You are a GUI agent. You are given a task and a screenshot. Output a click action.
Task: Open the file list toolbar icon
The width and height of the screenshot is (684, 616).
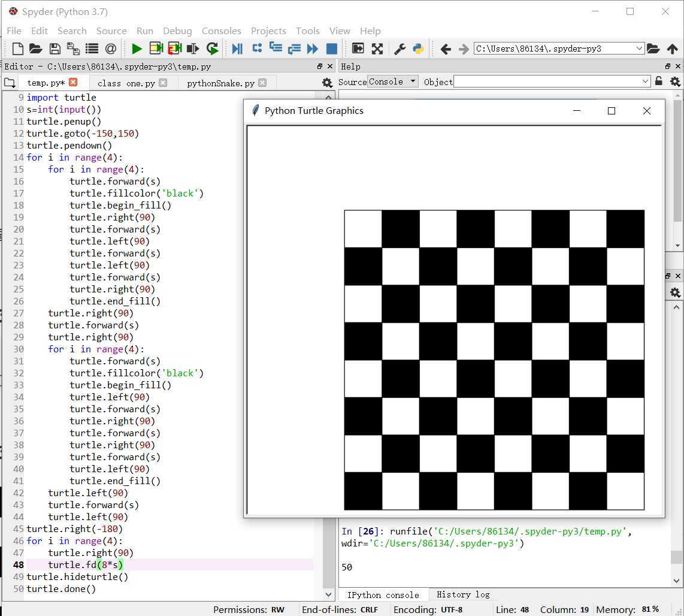pos(92,49)
